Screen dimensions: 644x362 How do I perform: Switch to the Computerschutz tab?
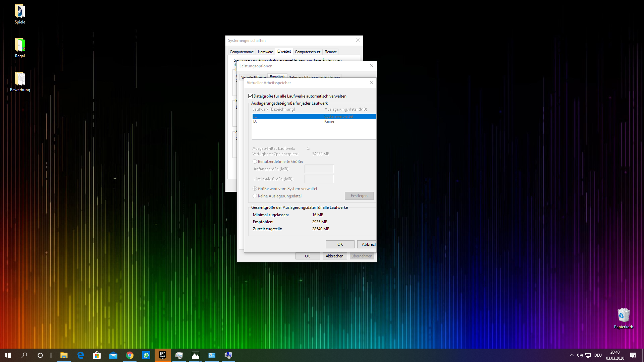pos(307,52)
